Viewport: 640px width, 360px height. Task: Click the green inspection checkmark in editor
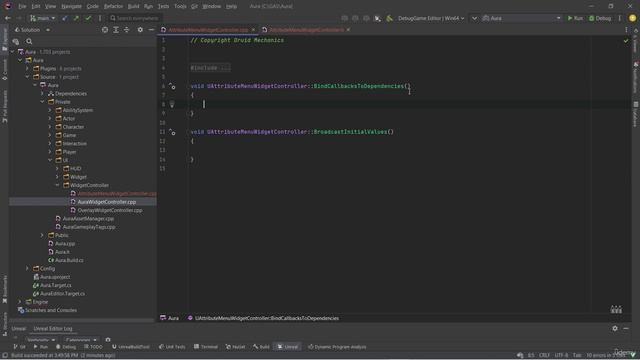tap(626, 41)
